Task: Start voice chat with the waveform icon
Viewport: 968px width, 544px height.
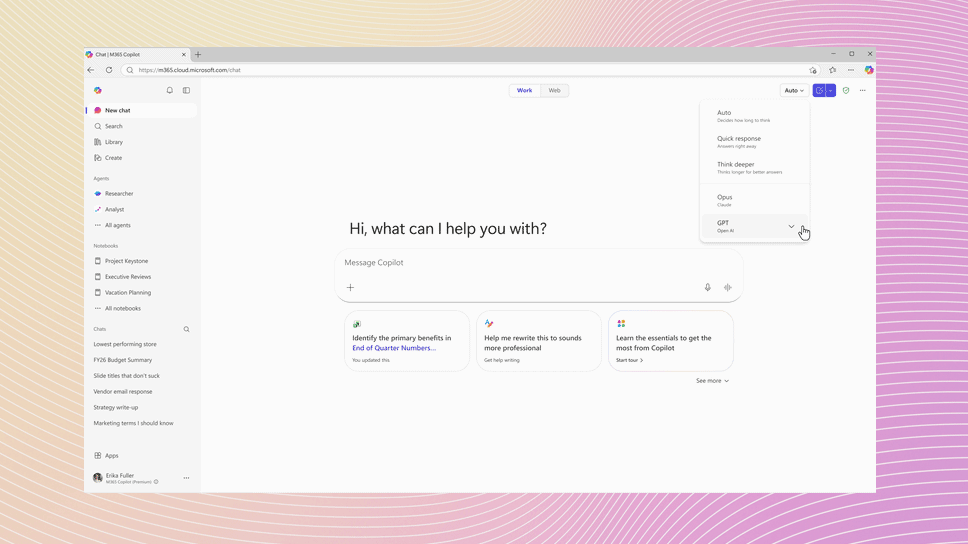Action: pos(728,287)
